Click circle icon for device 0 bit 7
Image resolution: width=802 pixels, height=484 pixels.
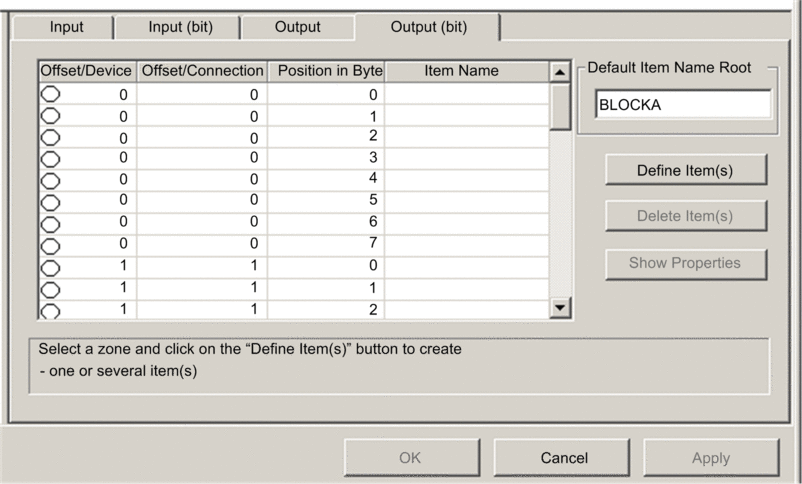tap(50, 243)
